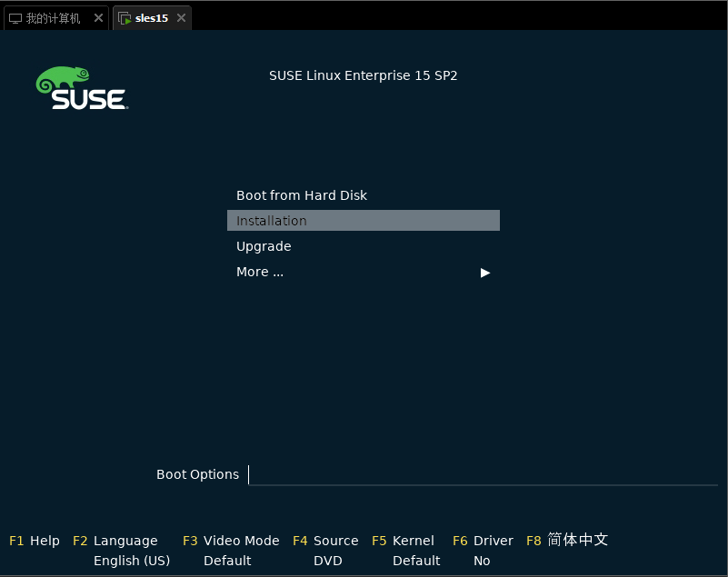728x577 pixels.
Task: Switch to the sles15 tab
Action: 151,18
